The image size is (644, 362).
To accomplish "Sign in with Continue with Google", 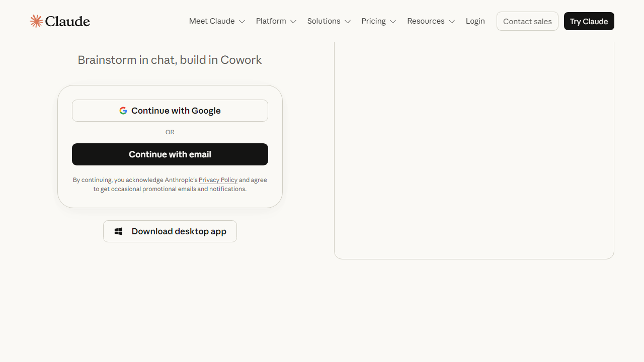I will click(x=170, y=111).
